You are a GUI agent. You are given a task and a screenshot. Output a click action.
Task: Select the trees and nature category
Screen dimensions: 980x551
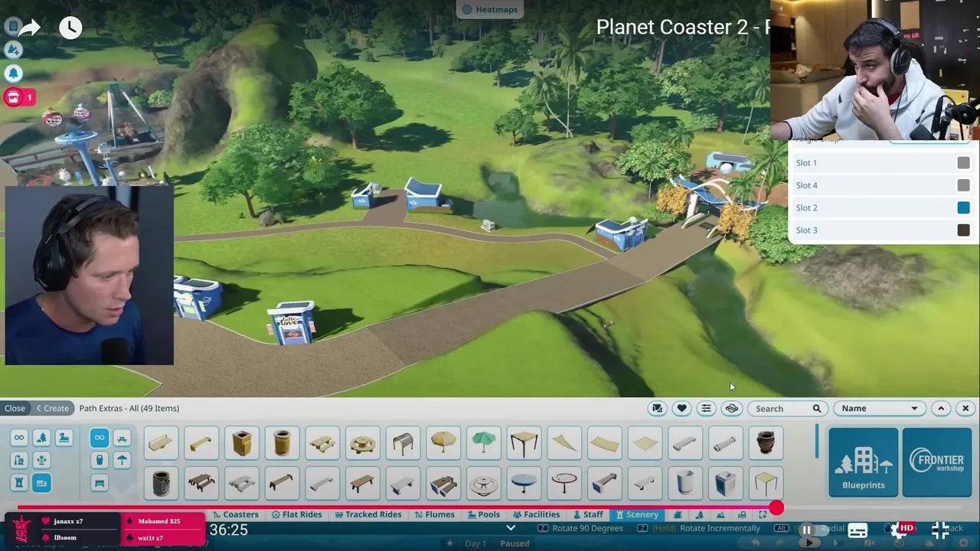[41, 438]
